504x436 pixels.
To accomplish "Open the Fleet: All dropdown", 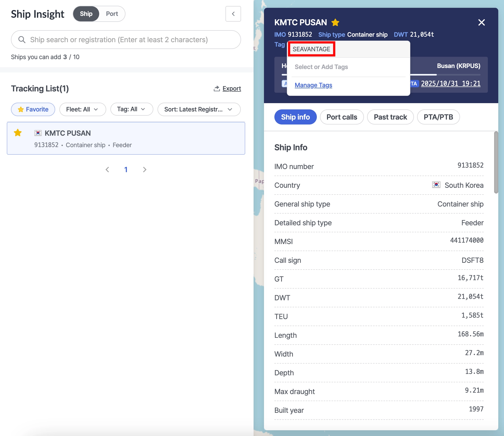I will coord(82,109).
